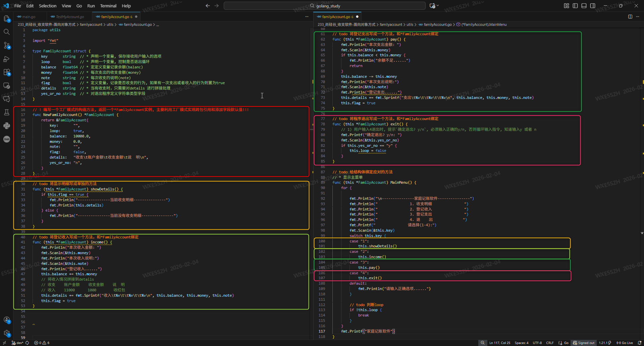Open the utils breadcrumb in left editor
Image resolution: width=644 pixels, height=346 pixels.
coord(110,24)
